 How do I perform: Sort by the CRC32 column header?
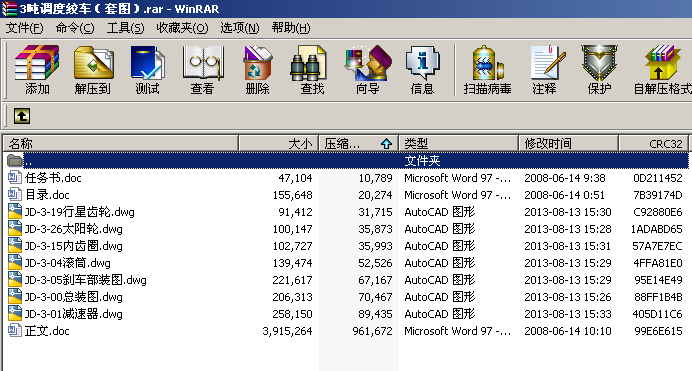654,143
